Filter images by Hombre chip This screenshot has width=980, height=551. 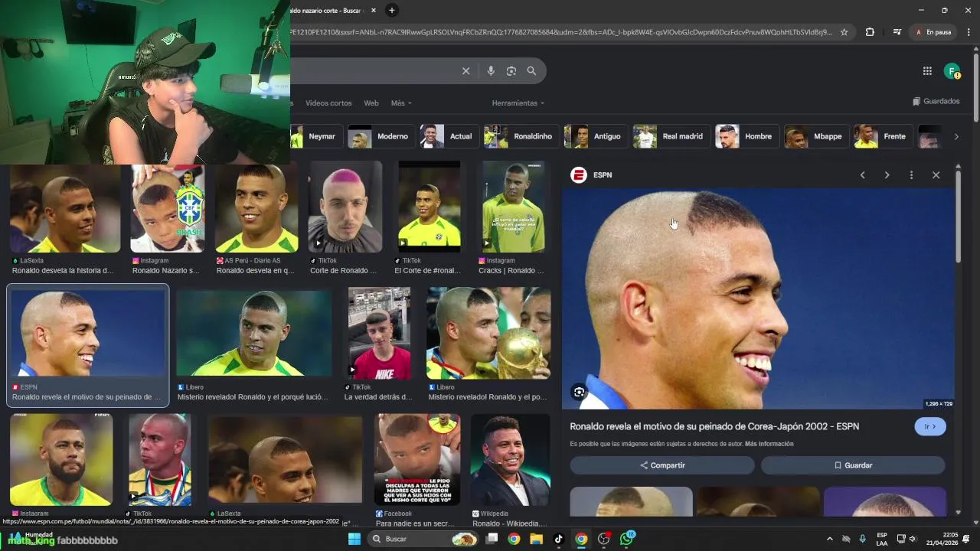[x=746, y=136]
